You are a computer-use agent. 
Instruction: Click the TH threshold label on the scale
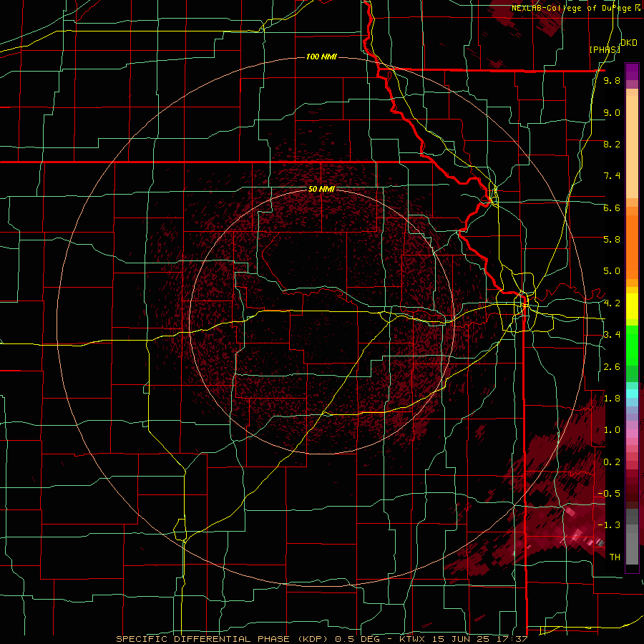point(615,557)
